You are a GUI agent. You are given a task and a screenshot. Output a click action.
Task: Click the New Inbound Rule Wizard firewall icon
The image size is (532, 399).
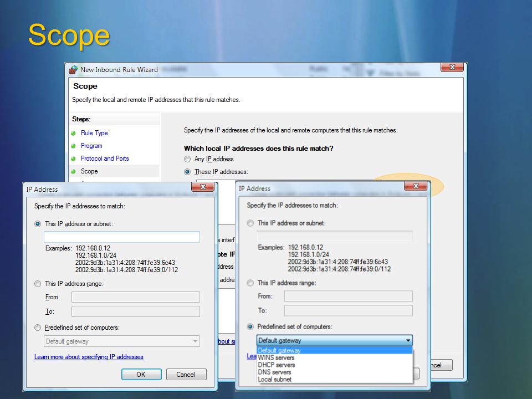tap(73, 70)
